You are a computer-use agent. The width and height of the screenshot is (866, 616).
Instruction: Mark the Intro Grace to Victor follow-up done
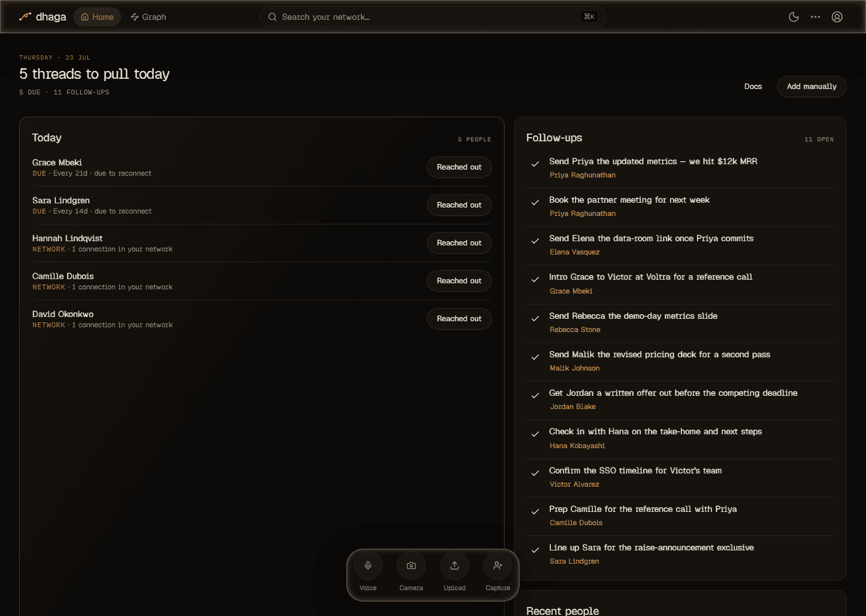(535, 280)
